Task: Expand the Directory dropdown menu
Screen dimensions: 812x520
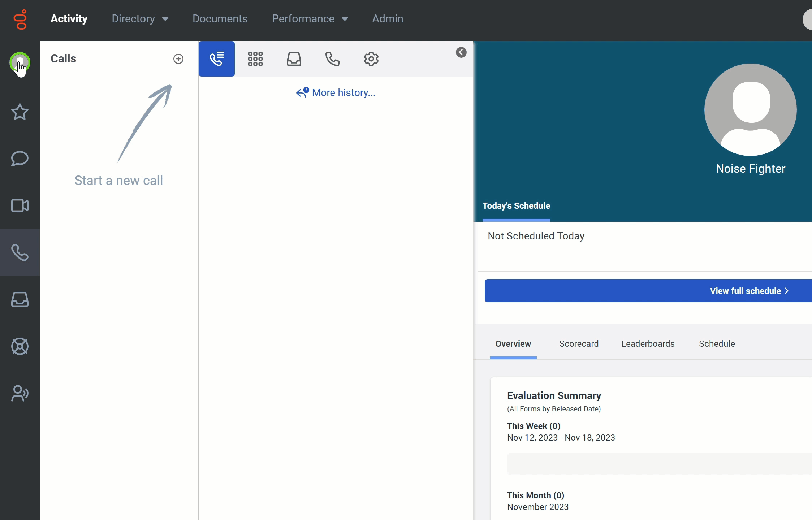Action: click(140, 19)
